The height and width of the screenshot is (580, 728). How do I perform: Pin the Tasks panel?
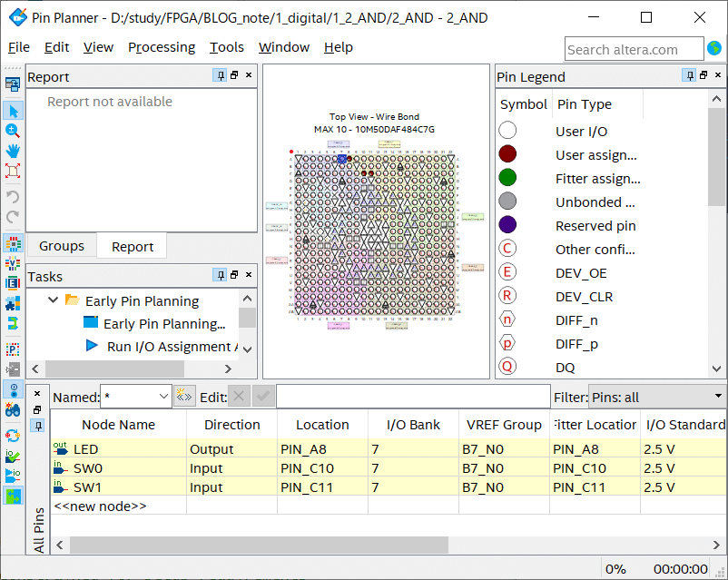220,275
